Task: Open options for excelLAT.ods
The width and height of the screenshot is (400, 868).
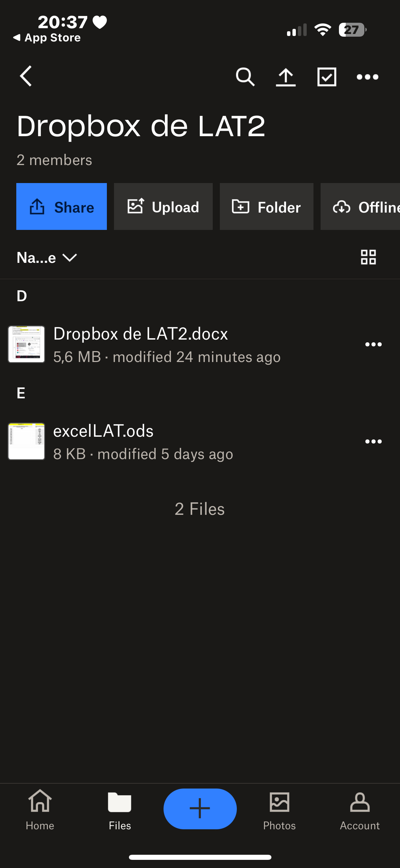Action: (373, 441)
